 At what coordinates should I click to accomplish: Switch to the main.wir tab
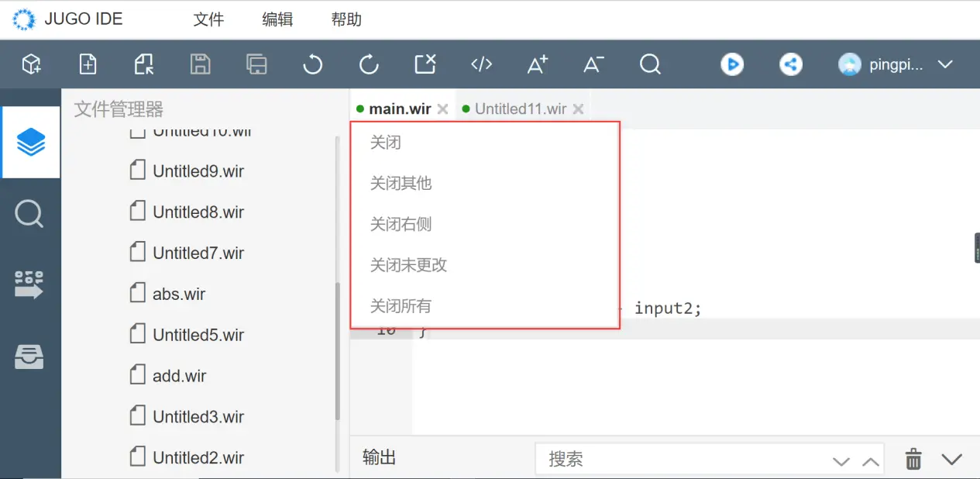tap(400, 109)
